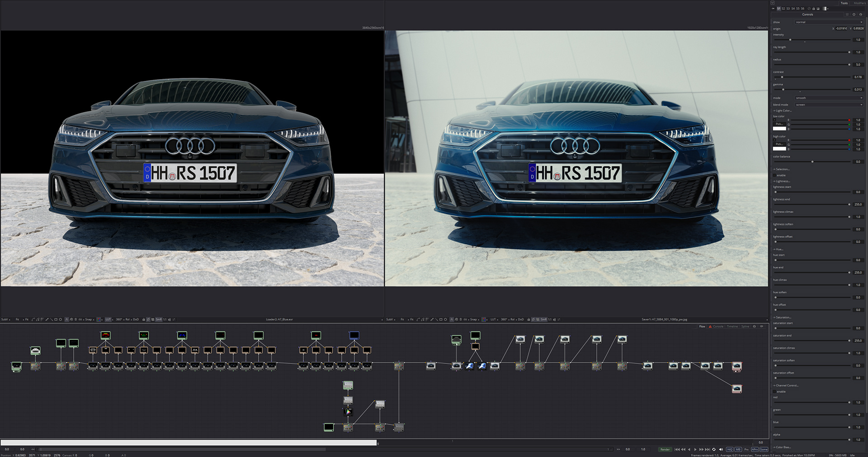This screenshot has width=868, height=457.
Task: Open the left viewer SubV dropdown
Action: pos(6,320)
